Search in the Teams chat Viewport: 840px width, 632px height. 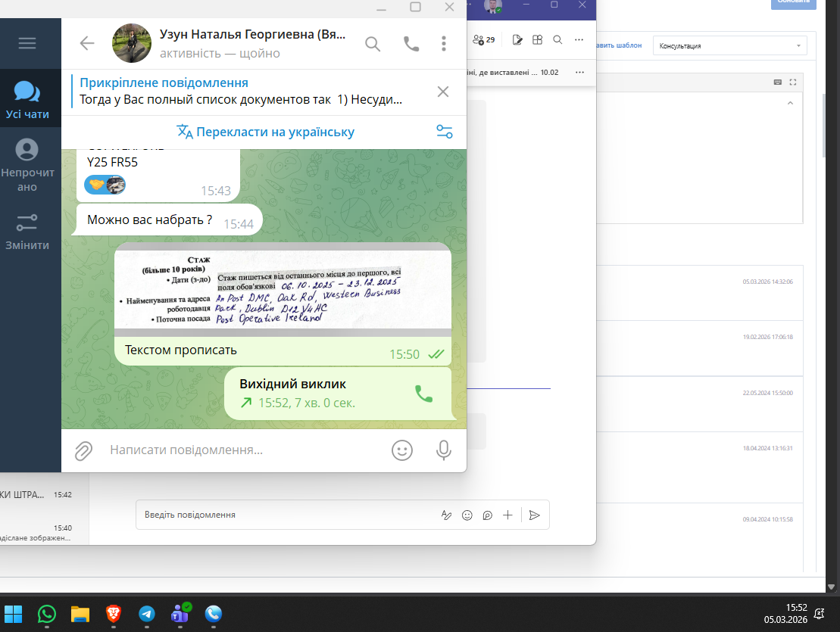(557, 39)
